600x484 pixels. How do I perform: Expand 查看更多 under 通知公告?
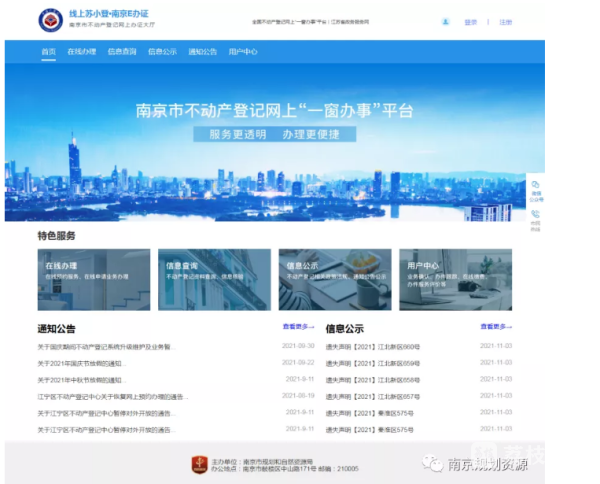[x=297, y=326]
